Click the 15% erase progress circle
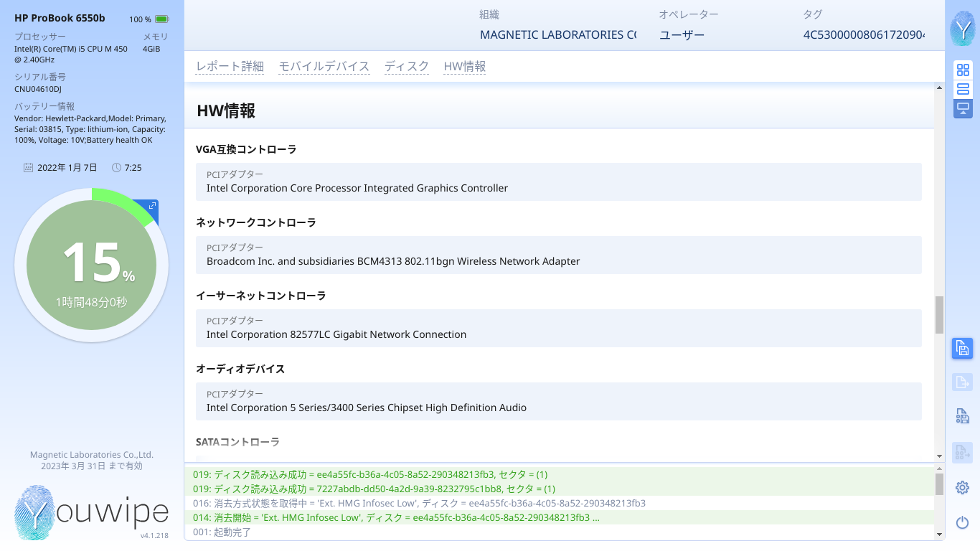Screen dimensions: 980x551 92,265
